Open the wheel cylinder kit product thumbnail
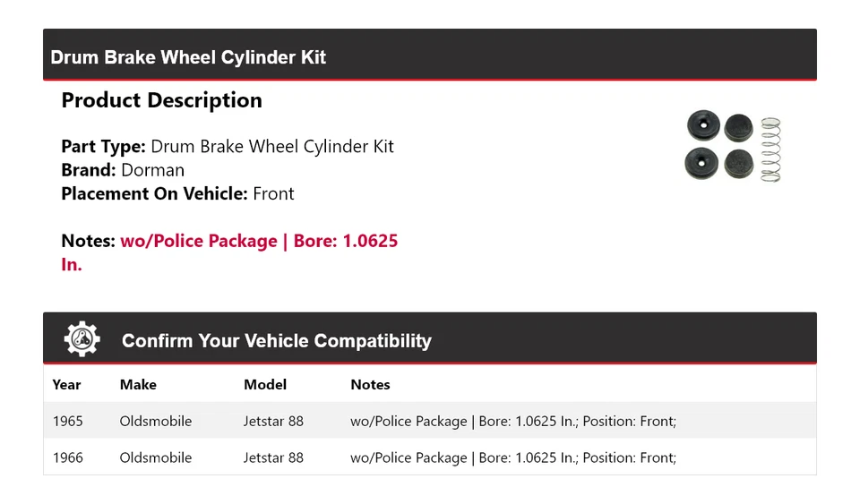The width and height of the screenshot is (860, 504). point(734,147)
